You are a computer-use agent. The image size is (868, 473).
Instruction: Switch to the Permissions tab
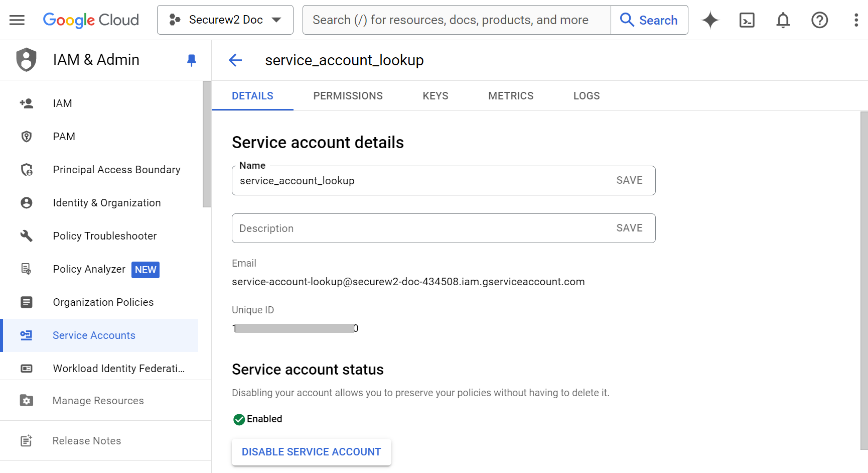point(348,96)
